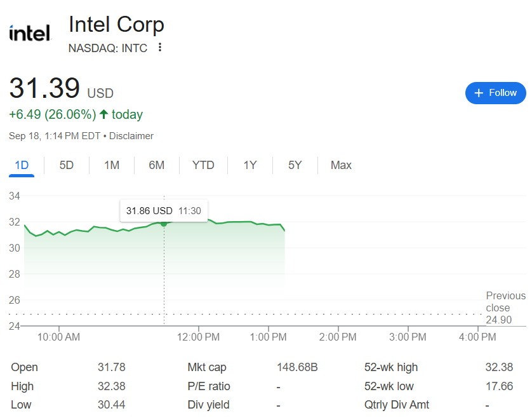Viewport: 532px width, 420px height.
Task: Switch to the 5Y chart tab
Action: coord(295,165)
